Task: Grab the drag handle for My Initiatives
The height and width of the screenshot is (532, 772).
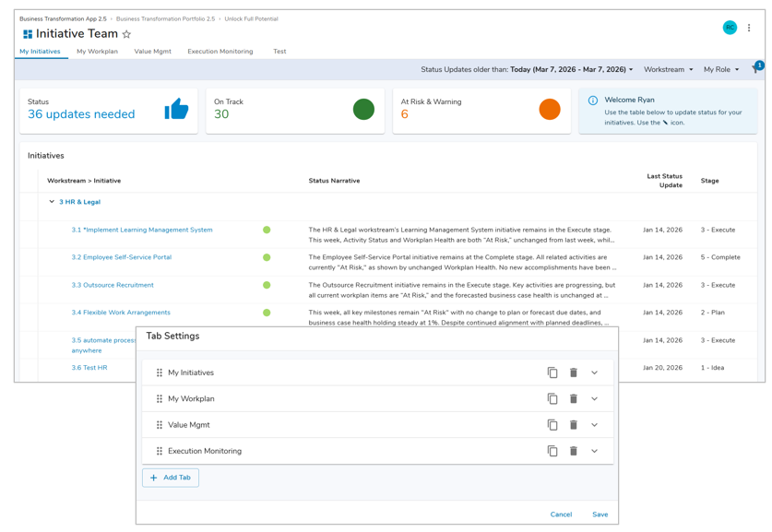Action: (160, 372)
